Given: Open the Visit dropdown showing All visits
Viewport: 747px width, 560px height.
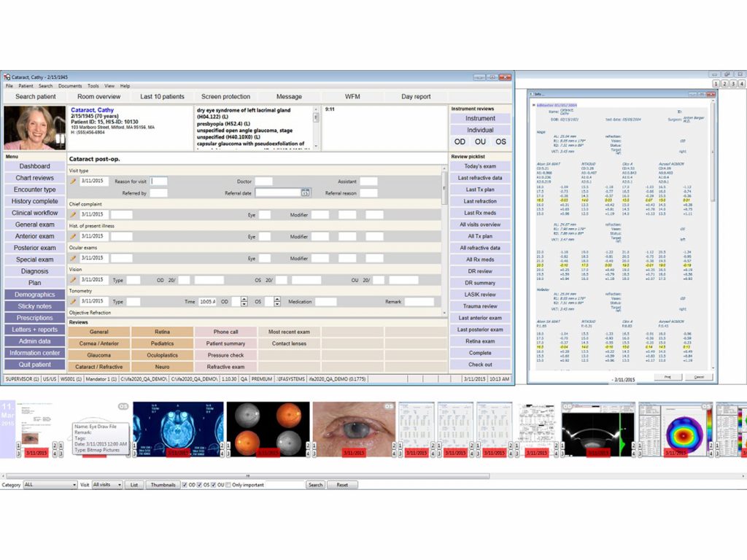Looking at the screenshot, I should (x=106, y=484).
